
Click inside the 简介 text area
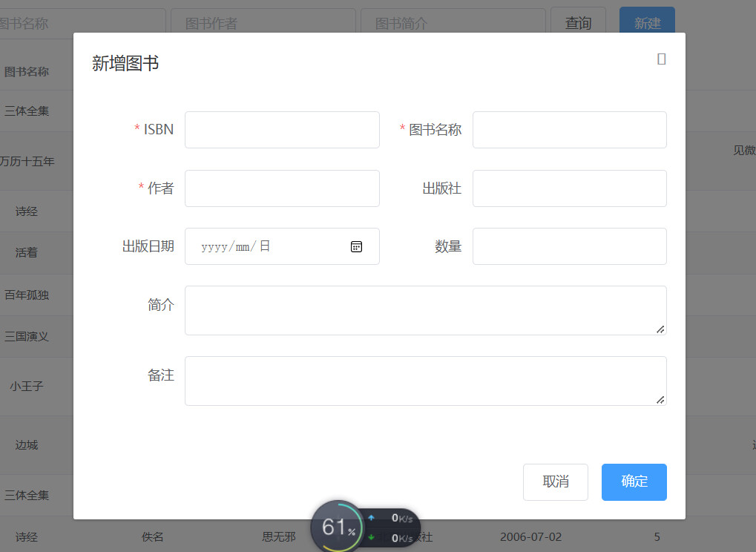pyautogui.click(x=426, y=310)
